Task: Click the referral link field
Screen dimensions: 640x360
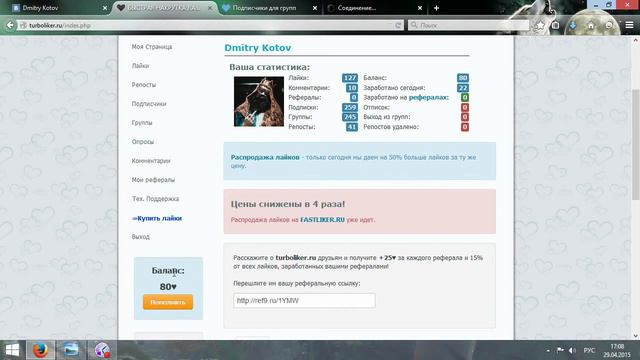Action: (304, 300)
